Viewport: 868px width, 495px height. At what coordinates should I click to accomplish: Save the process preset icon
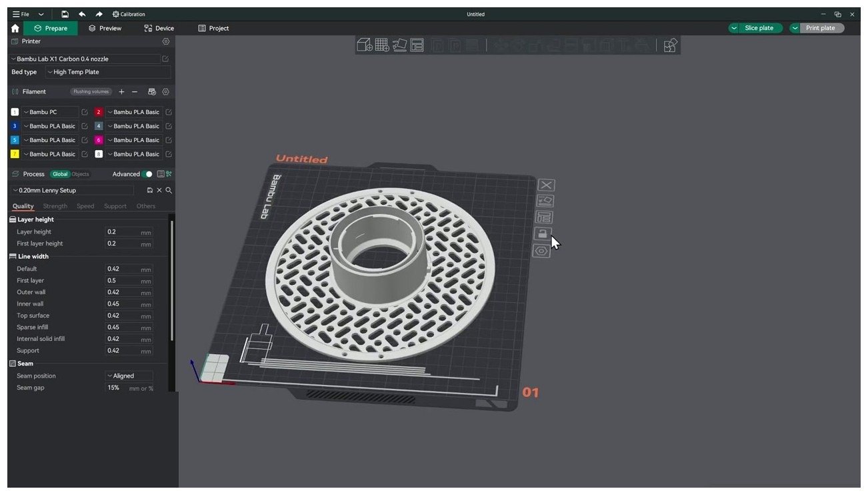click(x=150, y=190)
